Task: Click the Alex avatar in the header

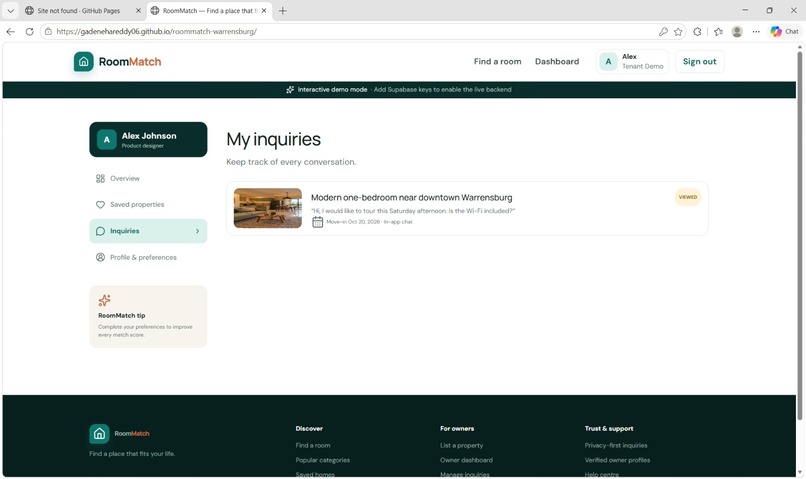Action: pos(609,62)
